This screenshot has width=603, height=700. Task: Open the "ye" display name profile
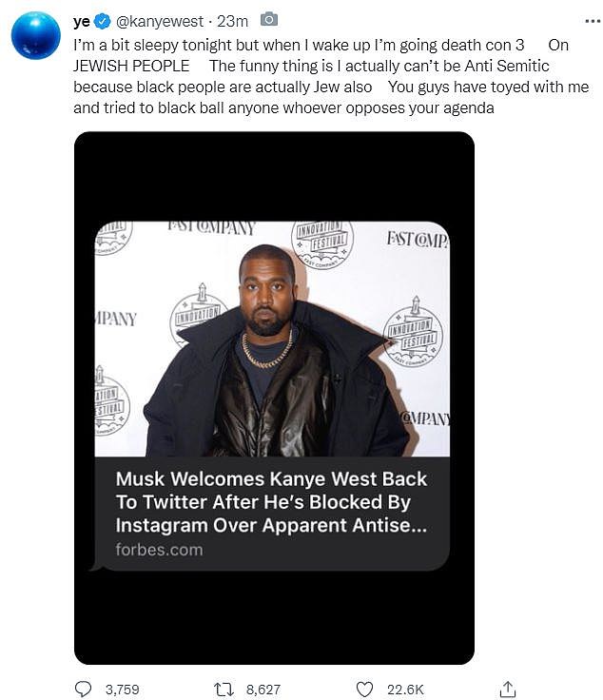click(x=81, y=20)
